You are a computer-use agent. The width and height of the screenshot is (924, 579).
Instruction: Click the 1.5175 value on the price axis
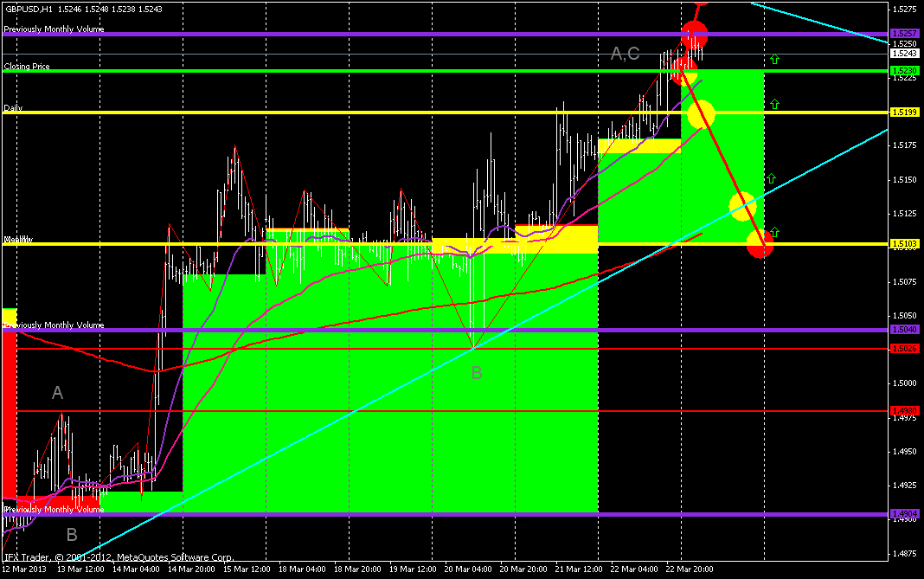(x=905, y=145)
